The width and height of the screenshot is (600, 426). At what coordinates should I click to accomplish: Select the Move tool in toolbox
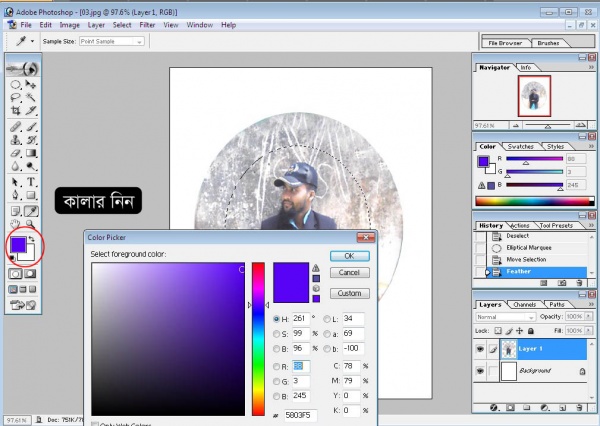point(31,84)
